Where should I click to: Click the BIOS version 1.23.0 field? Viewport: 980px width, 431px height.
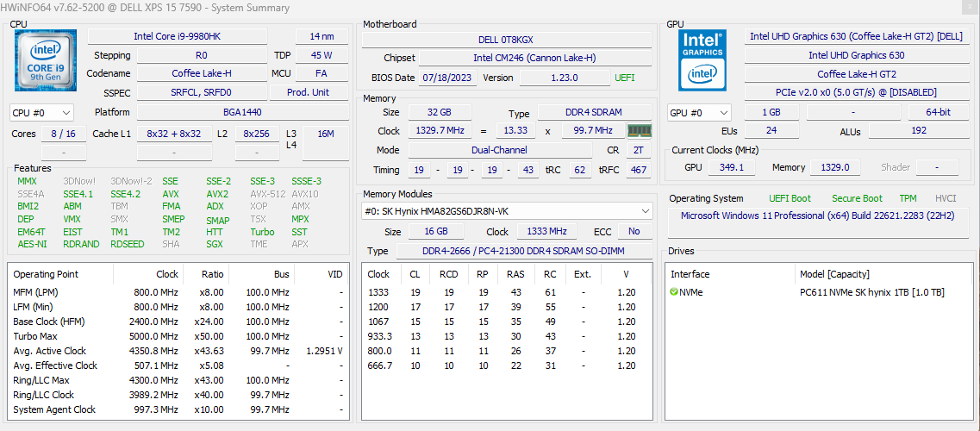tap(565, 78)
